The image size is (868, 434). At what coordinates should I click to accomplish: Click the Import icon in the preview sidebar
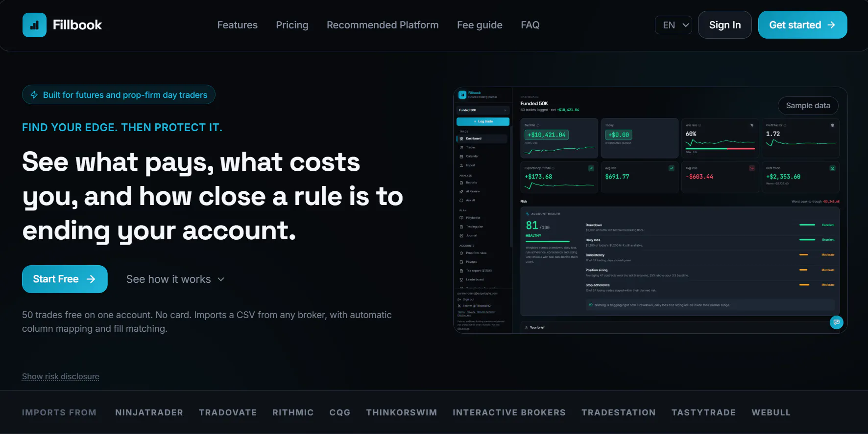coord(461,165)
